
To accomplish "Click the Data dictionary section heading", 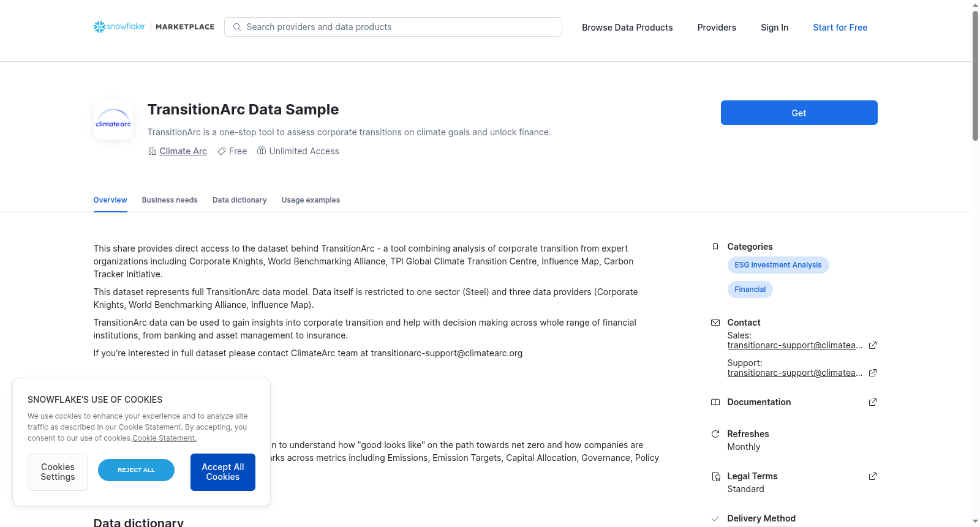I will 138,522.
